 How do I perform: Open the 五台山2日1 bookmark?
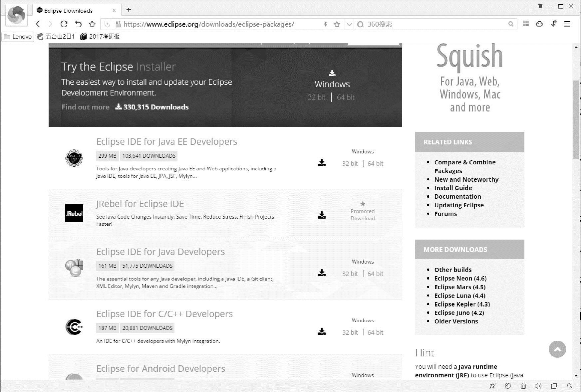[x=56, y=37]
